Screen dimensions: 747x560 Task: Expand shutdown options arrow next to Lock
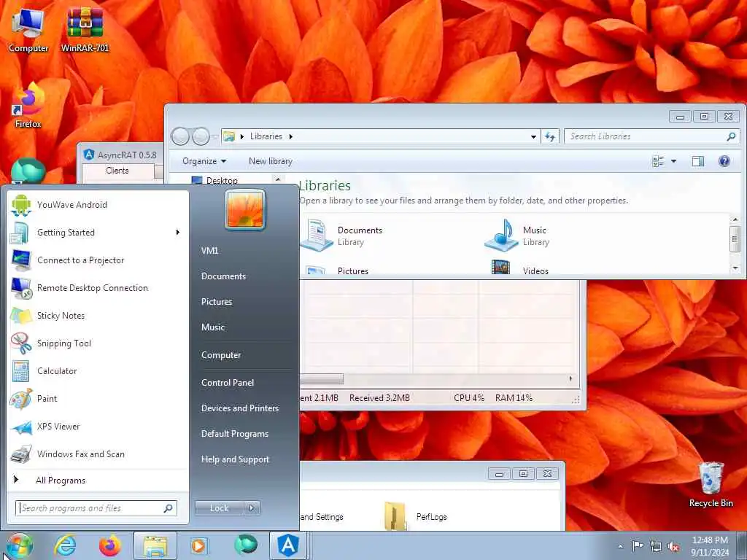[x=252, y=508]
